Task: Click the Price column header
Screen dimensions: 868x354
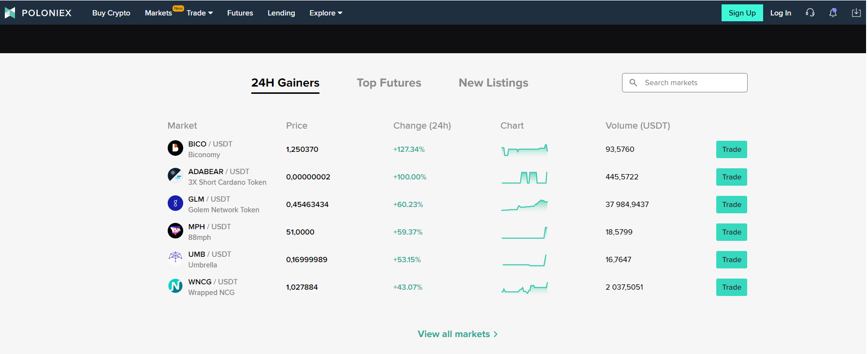Action: click(297, 126)
